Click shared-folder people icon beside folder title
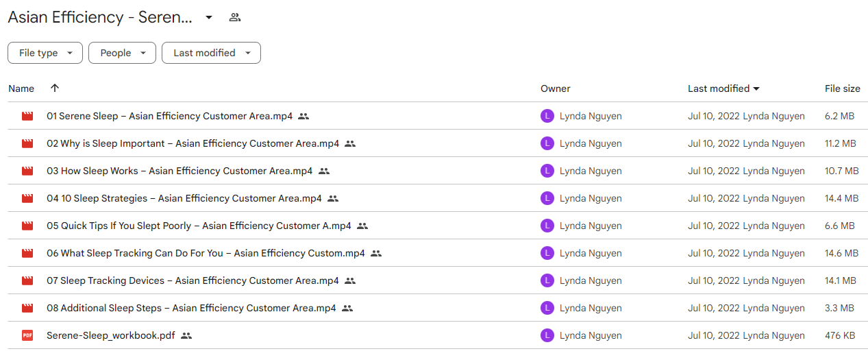 235,17
